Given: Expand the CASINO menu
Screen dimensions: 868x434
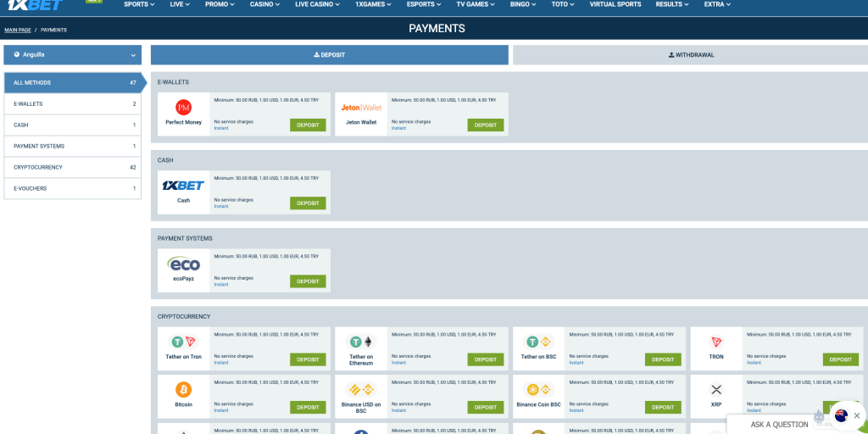Looking at the screenshot, I should pos(264,4).
